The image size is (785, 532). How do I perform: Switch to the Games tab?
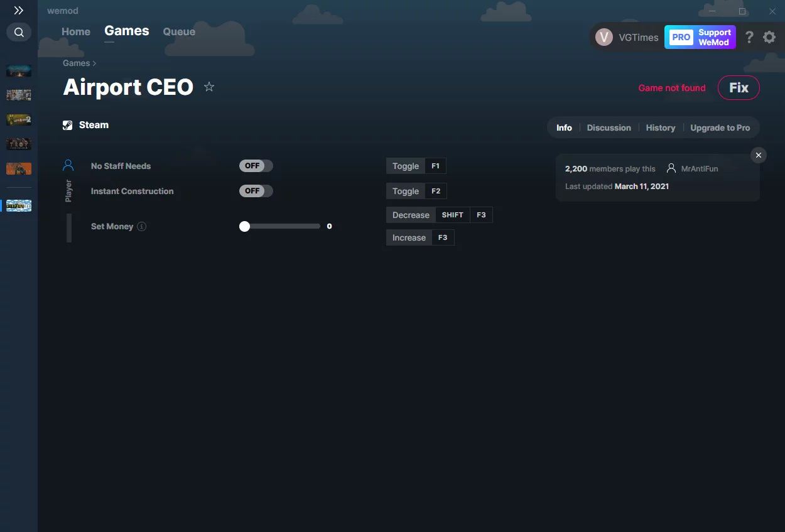pyautogui.click(x=127, y=31)
